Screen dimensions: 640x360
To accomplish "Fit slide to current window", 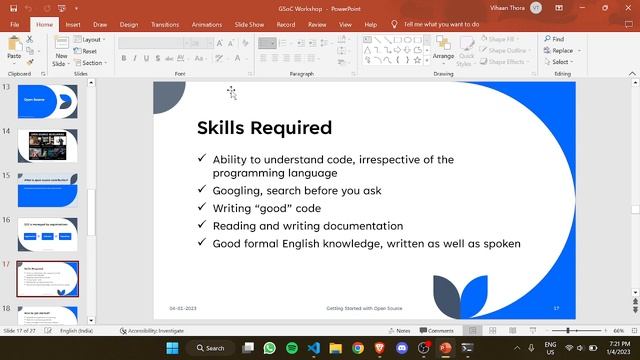I will click(634, 331).
